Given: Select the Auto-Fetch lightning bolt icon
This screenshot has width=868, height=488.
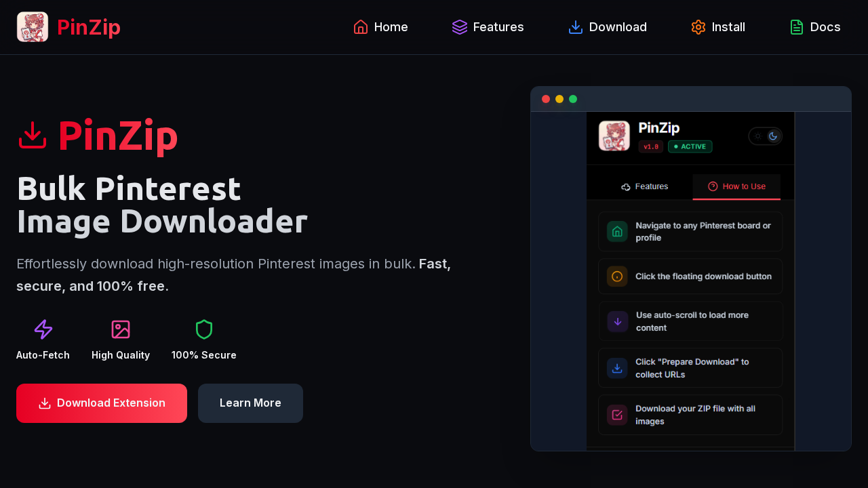Looking at the screenshot, I should 43,329.
